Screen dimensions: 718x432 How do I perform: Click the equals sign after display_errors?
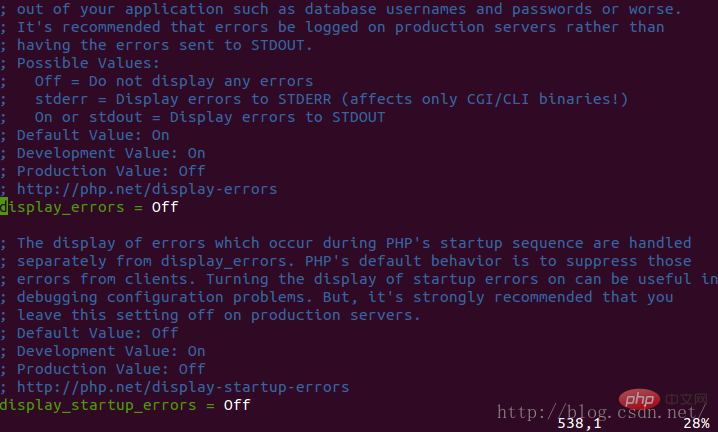coord(138,208)
